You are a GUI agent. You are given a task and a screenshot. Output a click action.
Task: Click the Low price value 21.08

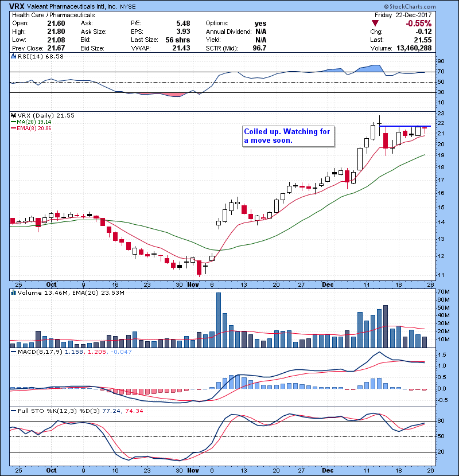coord(56,40)
